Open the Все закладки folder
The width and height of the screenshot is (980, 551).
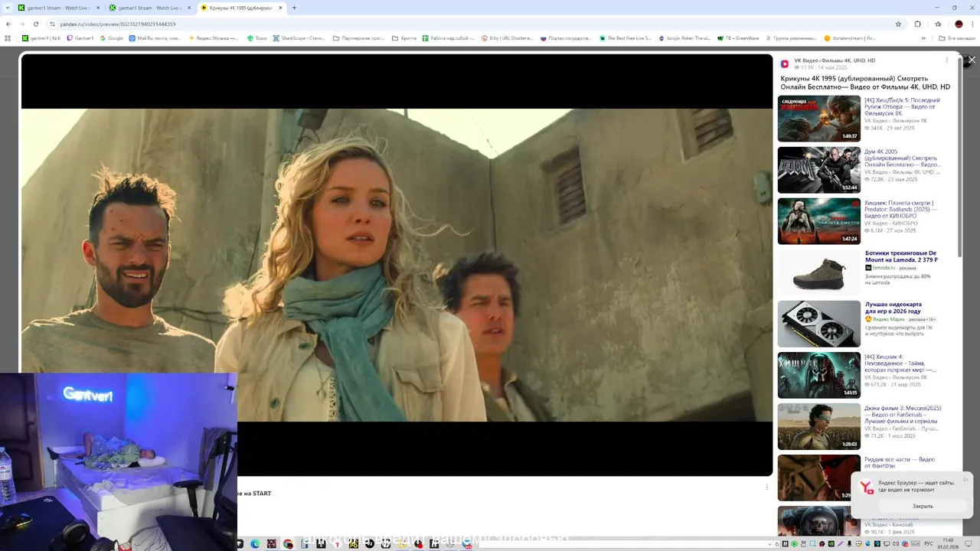[957, 37]
